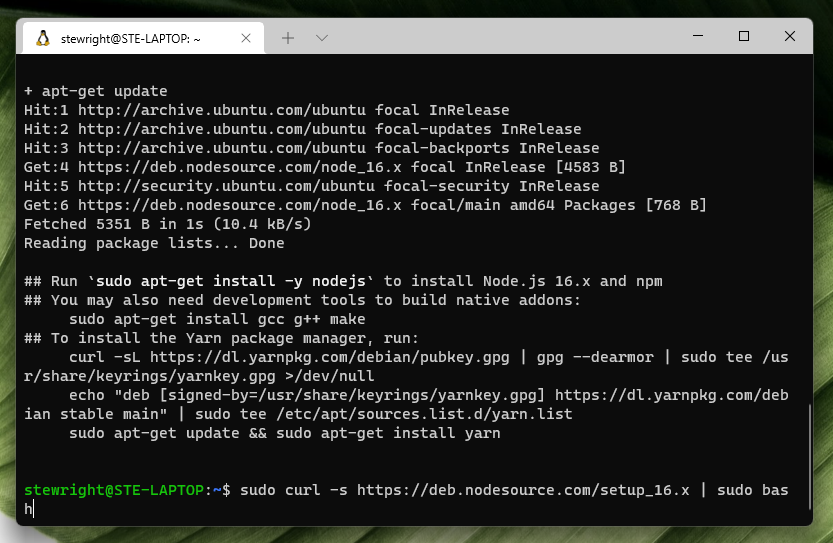Screen dimensions: 833x543
Task: Click the sudo apt-get install gcc g++ make line
Action: 217,319
